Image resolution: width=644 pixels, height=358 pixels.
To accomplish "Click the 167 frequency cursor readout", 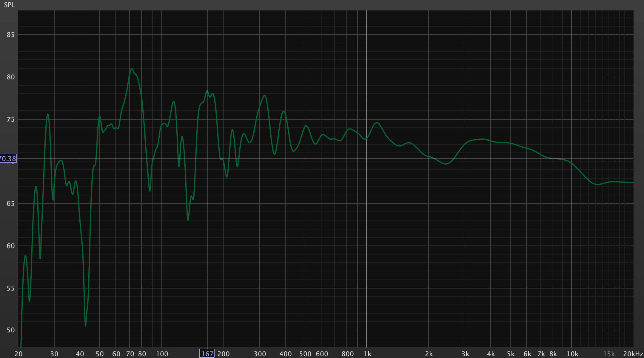I will coord(207,354).
